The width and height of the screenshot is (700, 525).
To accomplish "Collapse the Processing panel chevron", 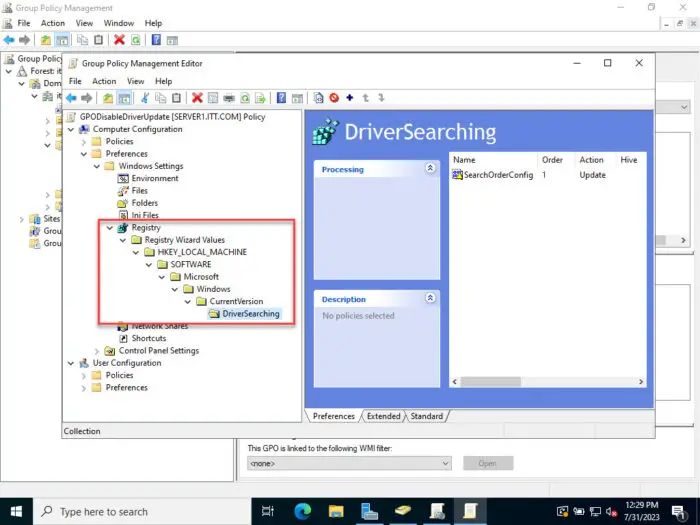I will (430, 169).
